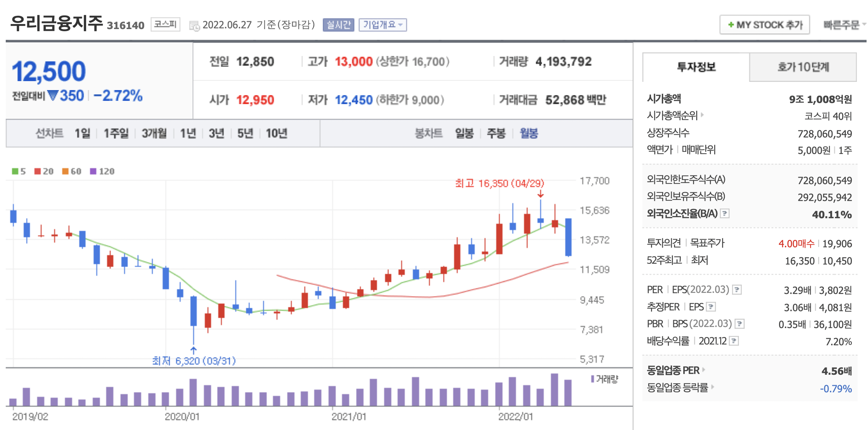The width and height of the screenshot is (868, 430).
Task: Click the help icon beside 배당수익률 2021.12
Action: pos(734,341)
